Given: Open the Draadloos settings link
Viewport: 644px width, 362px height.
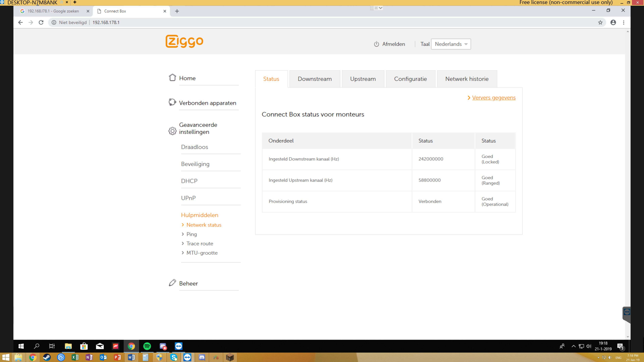Looking at the screenshot, I should pyautogui.click(x=195, y=147).
